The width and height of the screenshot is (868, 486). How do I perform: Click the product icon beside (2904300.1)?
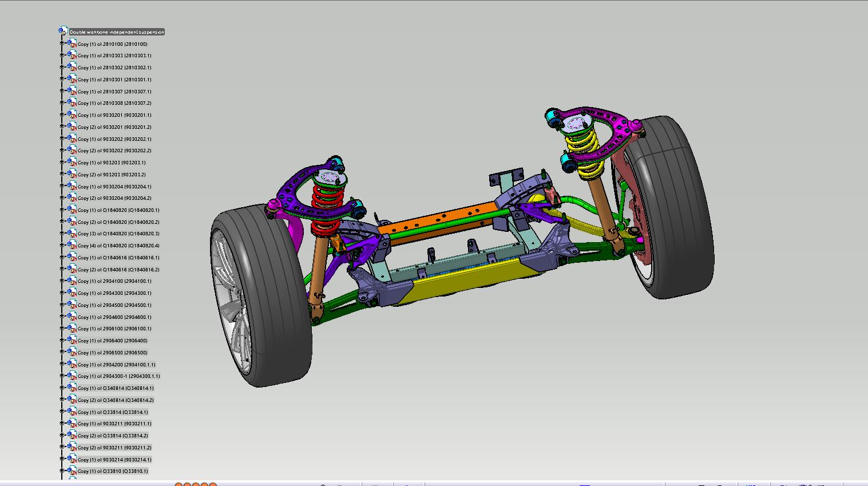(x=72, y=293)
